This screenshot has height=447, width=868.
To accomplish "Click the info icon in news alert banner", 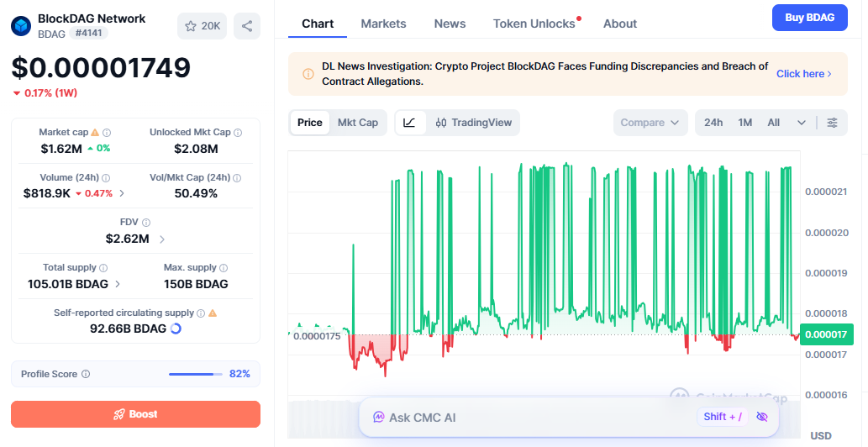I will 308,74.
